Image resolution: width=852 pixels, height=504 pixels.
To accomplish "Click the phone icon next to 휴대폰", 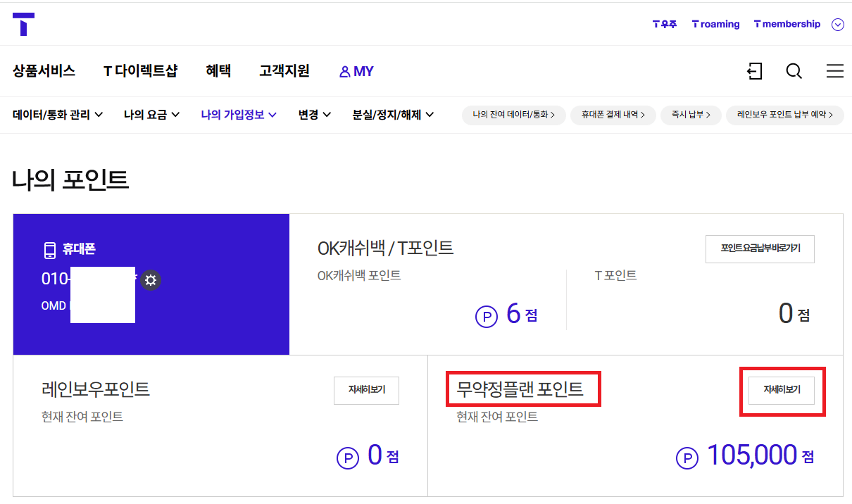I will click(x=49, y=250).
